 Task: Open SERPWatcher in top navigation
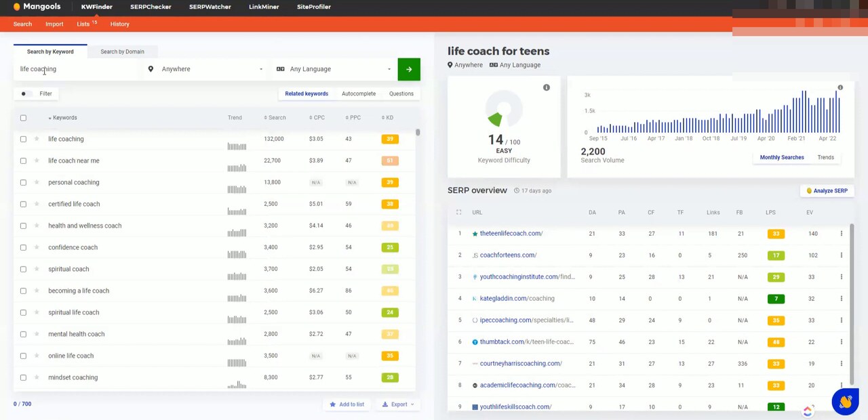[210, 7]
